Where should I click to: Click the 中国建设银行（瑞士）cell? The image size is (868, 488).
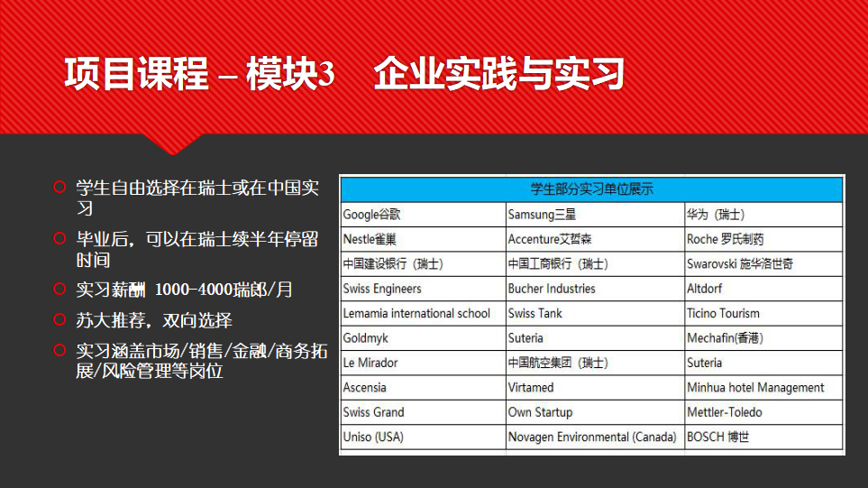(424, 264)
